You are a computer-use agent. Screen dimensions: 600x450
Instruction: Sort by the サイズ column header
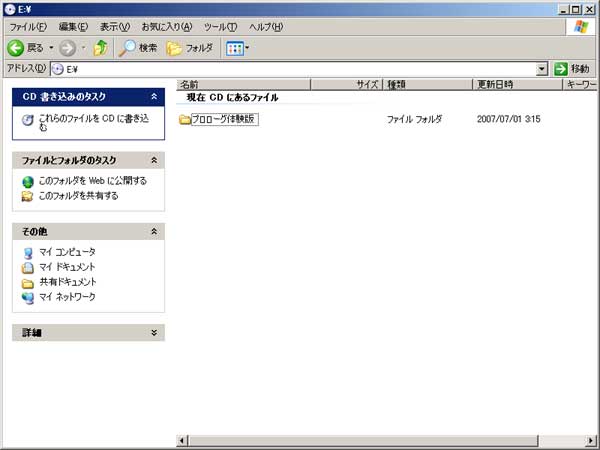[x=347, y=85]
